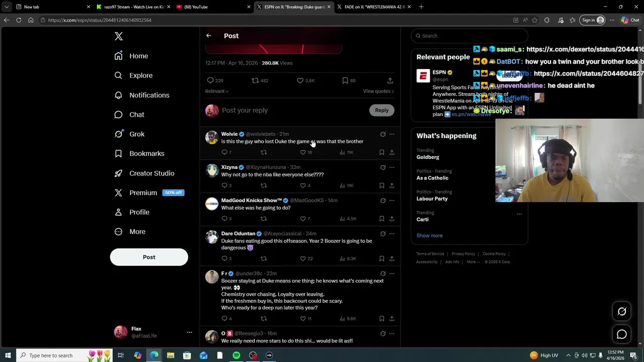Repost the F r reply

pos(264,318)
